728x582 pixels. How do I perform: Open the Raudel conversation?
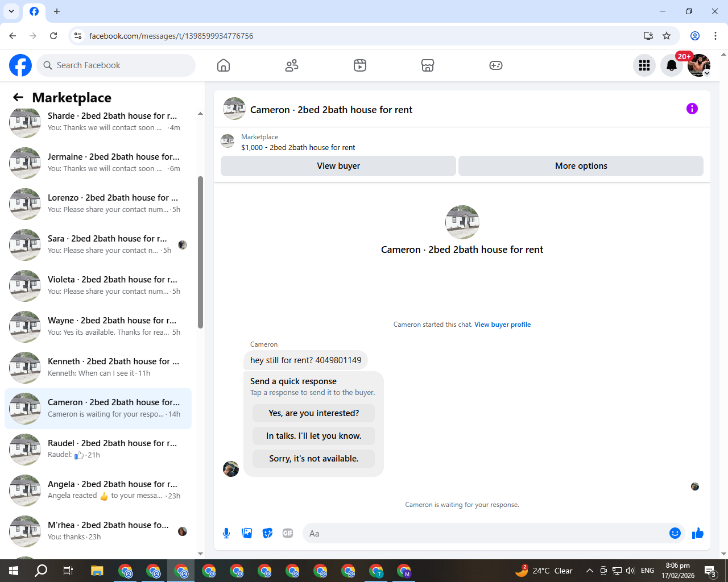click(98, 449)
